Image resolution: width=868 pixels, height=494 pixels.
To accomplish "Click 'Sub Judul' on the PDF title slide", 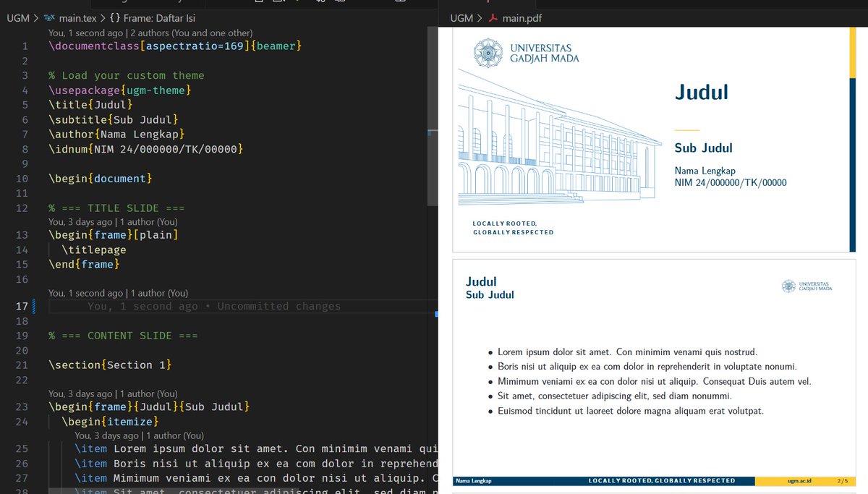I will [703, 148].
